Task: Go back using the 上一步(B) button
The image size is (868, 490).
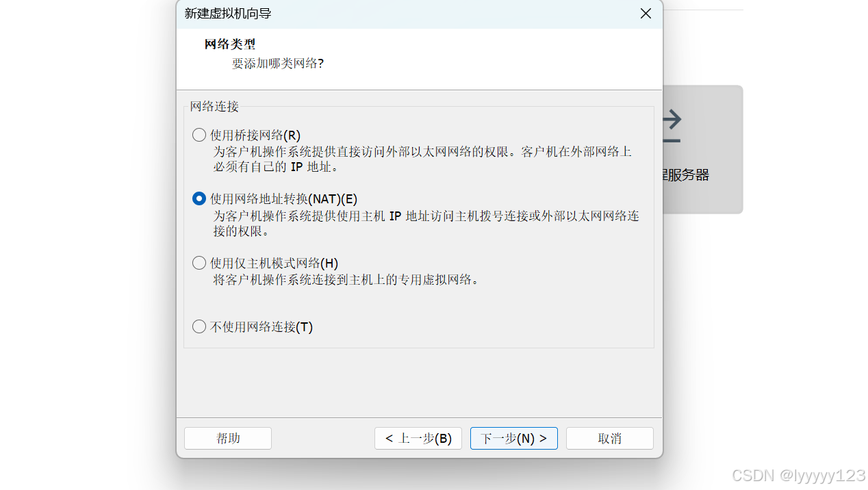Action: pyautogui.click(x=418, y=438)
